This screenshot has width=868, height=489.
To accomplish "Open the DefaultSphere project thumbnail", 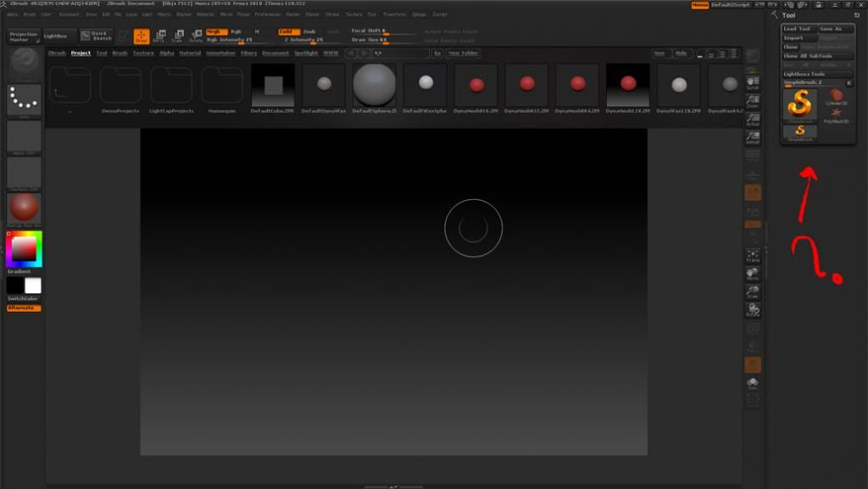I will (x=374, y=85).
